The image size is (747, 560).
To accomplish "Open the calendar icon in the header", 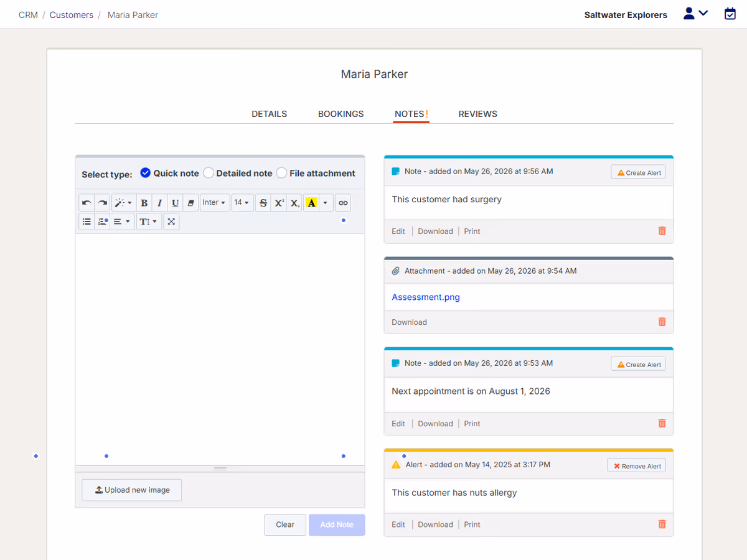I will pyautogui.click(x=730, y=14).
